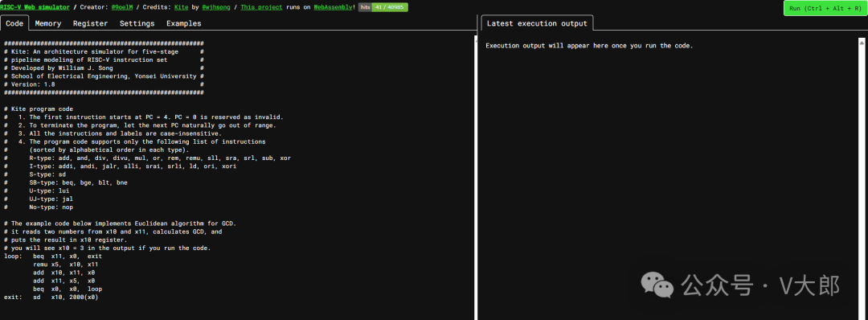Select the Latest execution output tab
Image resolution: width=868 pixels, height=320 pixels.
[537, 23]
